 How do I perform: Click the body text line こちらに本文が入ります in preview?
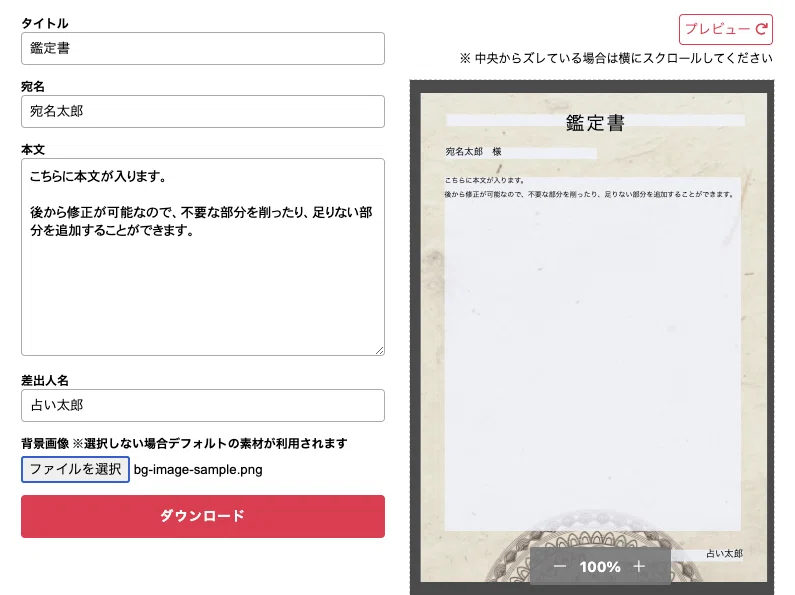(x=485, y=180)
